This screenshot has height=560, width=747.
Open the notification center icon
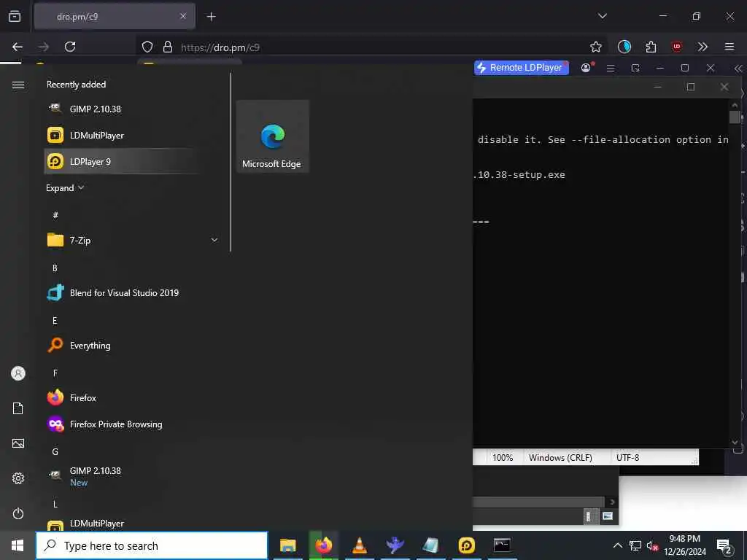tap(724, 546)
